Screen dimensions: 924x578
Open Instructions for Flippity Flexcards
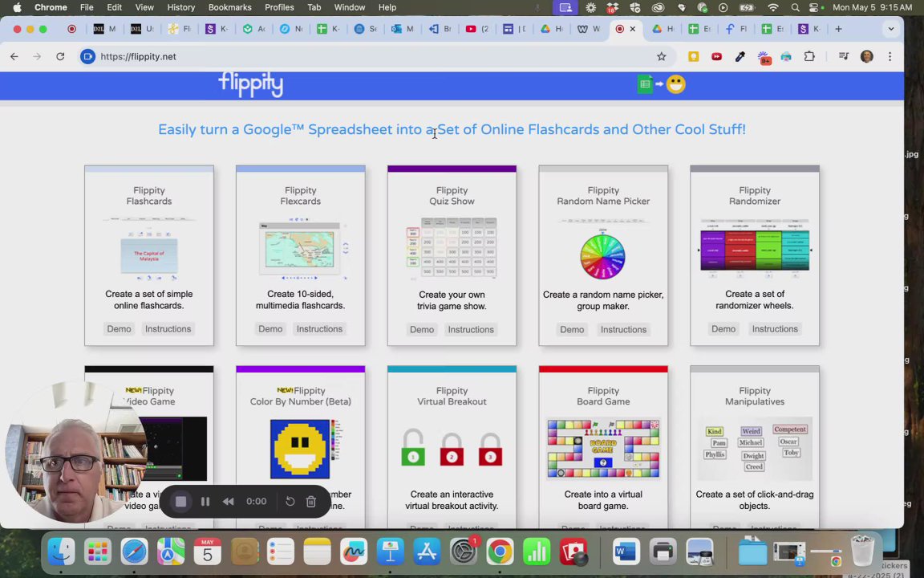click(319, 329)
